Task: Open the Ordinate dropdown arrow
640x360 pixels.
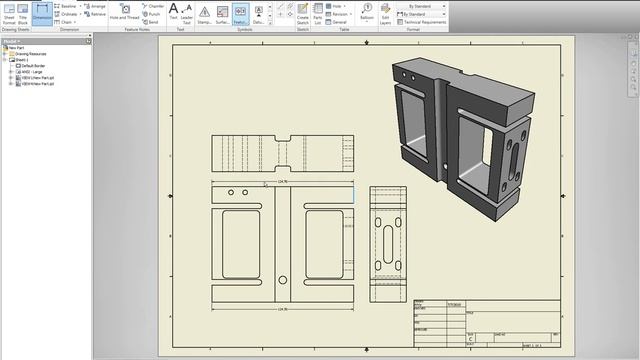Action: [80, 14]
